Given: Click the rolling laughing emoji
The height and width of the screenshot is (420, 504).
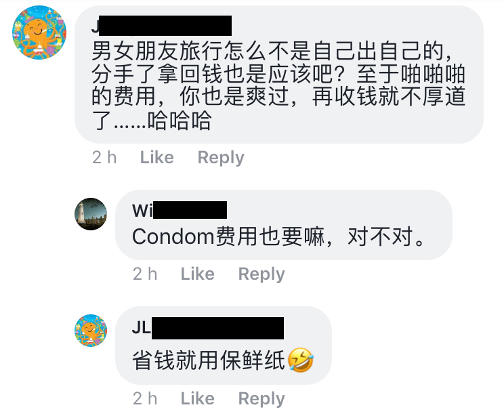Looking at the screenshot, I should [301, 360].
